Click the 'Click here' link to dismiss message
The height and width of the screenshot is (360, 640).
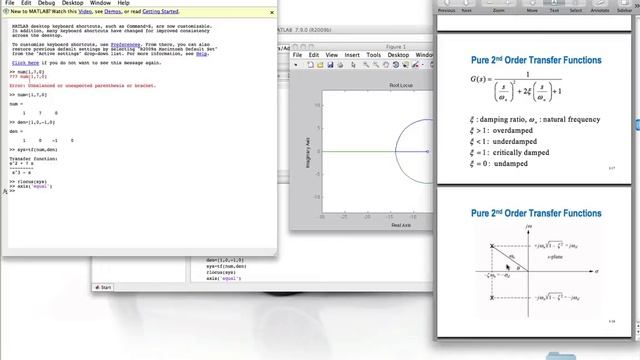25,63
